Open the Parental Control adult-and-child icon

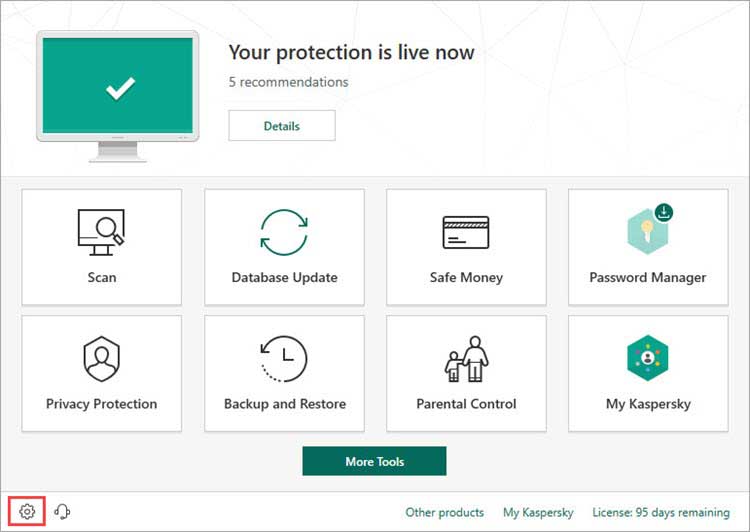click(466, 358)
